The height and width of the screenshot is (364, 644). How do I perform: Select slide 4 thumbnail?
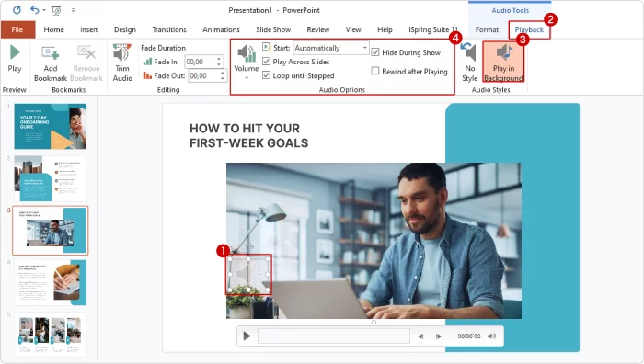tap(51, 283)
